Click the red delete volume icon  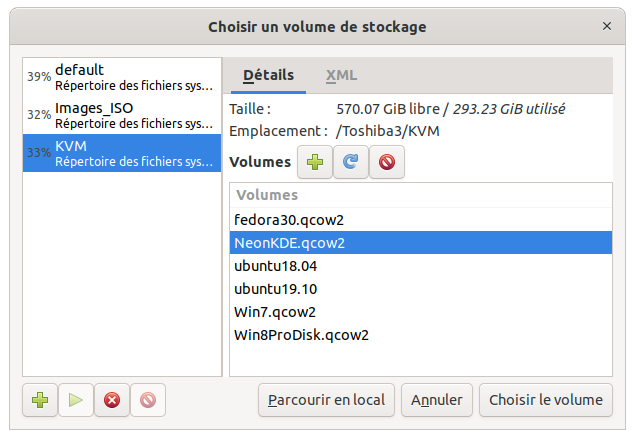coord(387,162)
